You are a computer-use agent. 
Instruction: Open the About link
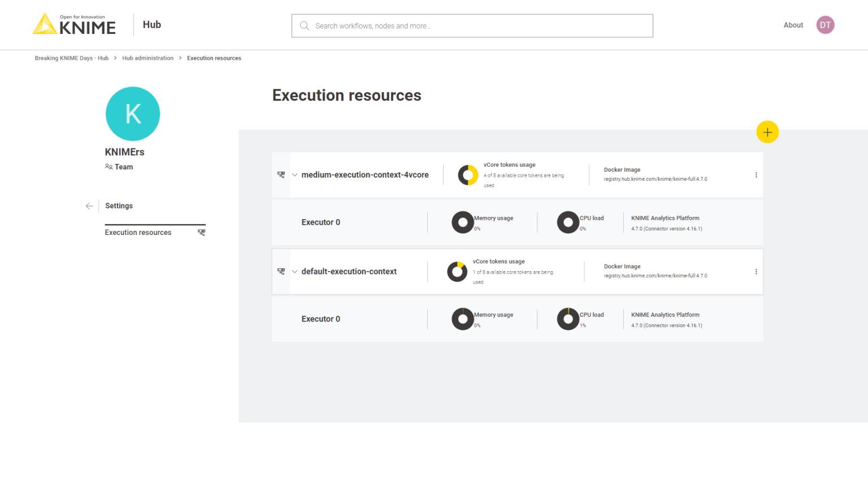793,25
